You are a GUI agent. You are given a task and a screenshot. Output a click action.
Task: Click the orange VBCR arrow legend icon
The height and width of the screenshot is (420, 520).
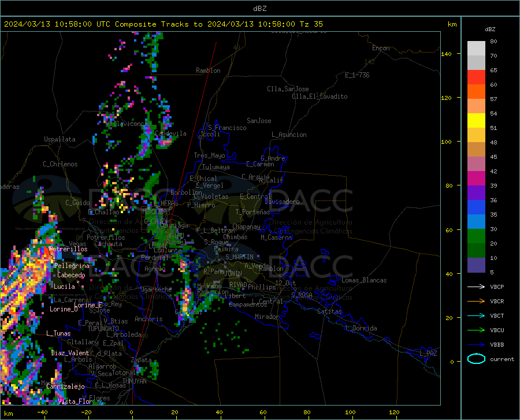(x=476, y=302)
